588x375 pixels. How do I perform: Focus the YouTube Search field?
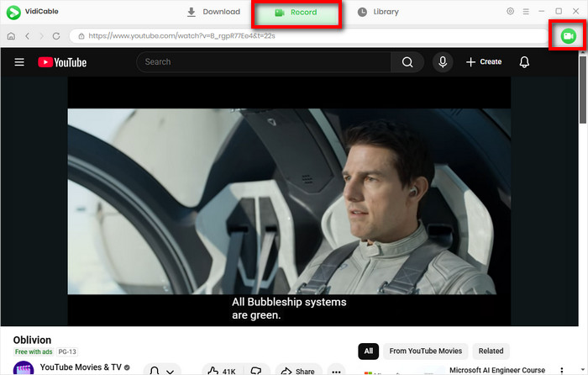pyautogui.click(x=264, y=62)
